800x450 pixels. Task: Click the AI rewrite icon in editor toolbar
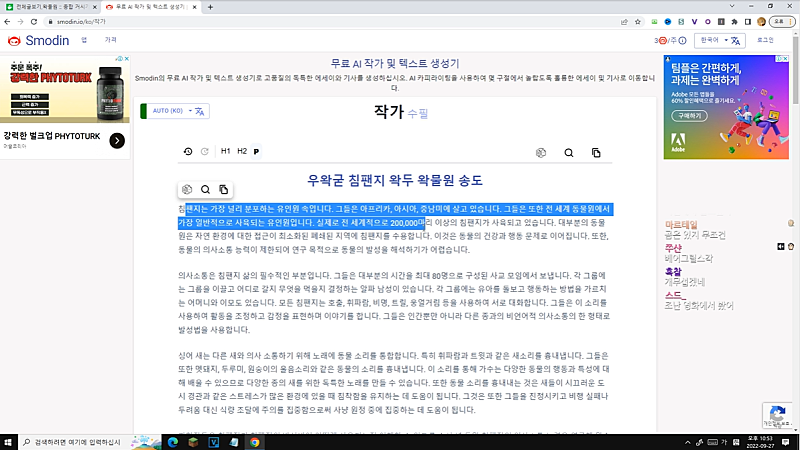point(541,153)
